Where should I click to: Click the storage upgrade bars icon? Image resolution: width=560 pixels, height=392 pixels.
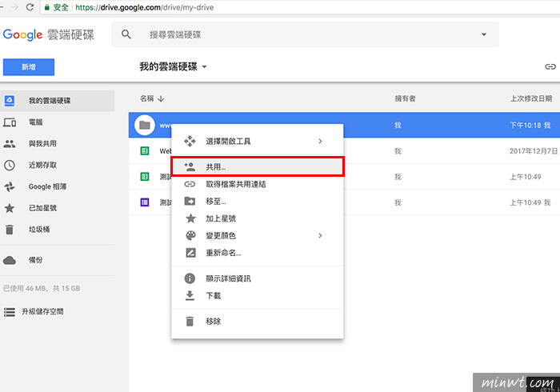click(x=10, y=312)
